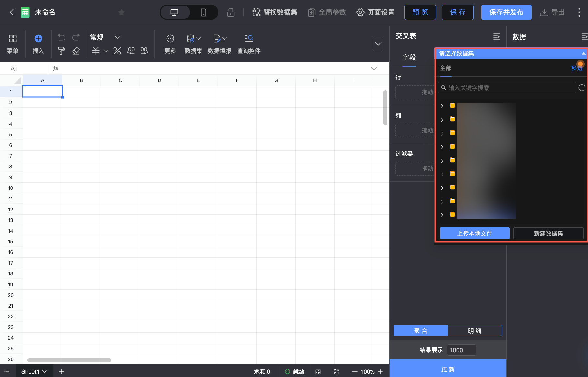Click 新建数据集 new dataset button
The width and height of the screenshot is (588, 377).
point(548,234)
